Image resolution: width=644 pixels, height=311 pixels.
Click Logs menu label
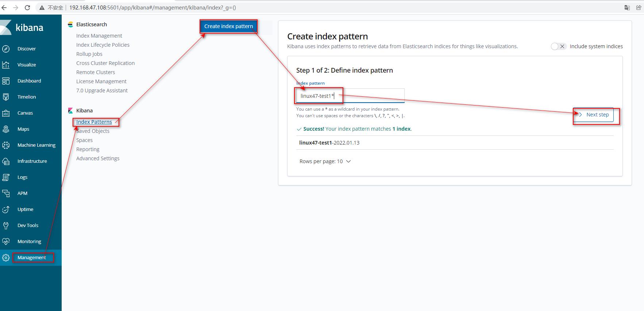tap(22, 177)
